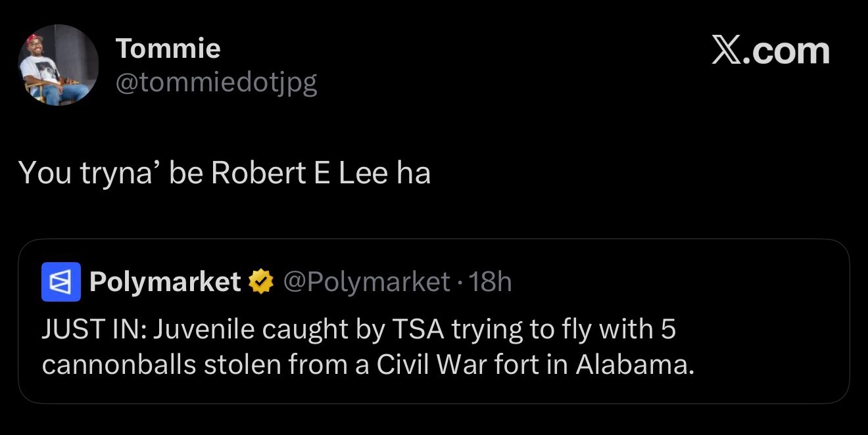Click the Tommie display name

tap(168, 49)
